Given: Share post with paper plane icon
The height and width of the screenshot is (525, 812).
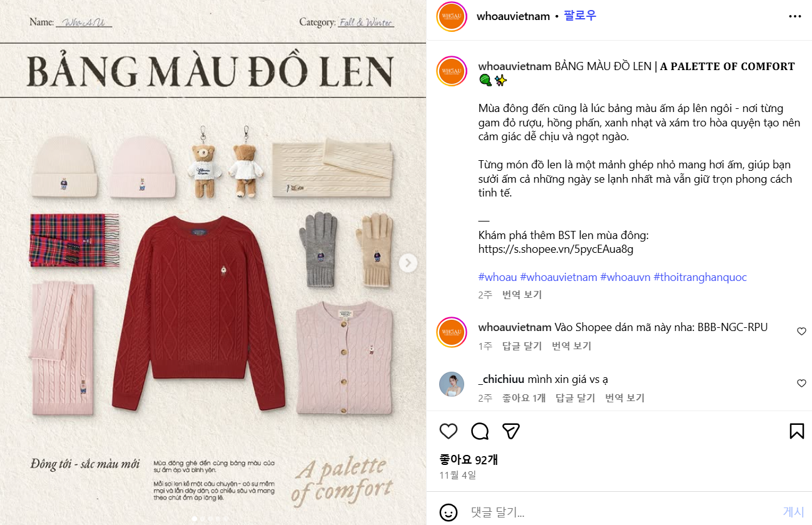Looking at the screenshot, I should point(511,431).
